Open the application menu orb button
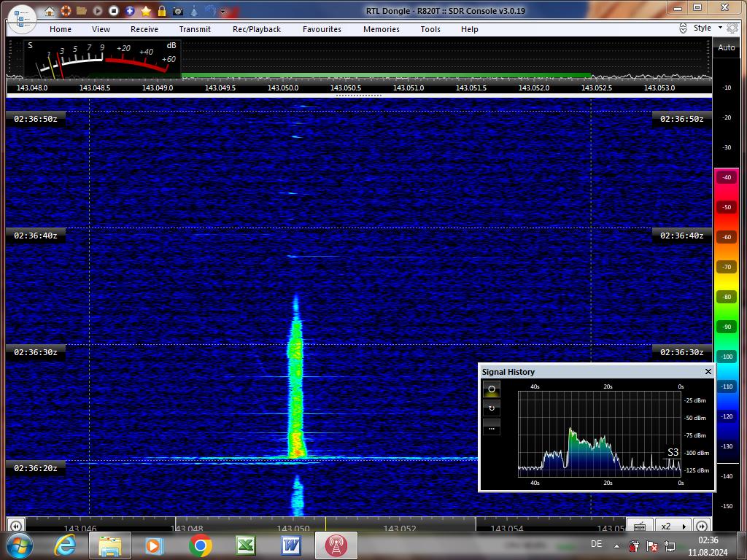Image resolution: width=747 pixels, height=560 pixels. pos(22,18)
